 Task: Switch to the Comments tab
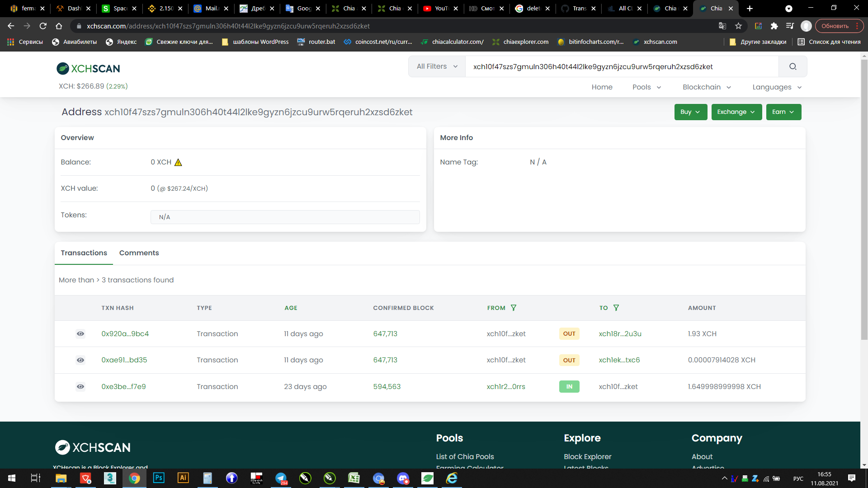pos(139,253)
